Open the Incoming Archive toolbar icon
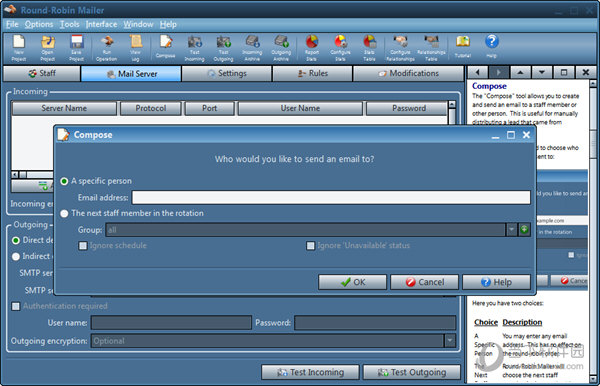This screenshot has height=386, width=600. [x=252, y=48]
